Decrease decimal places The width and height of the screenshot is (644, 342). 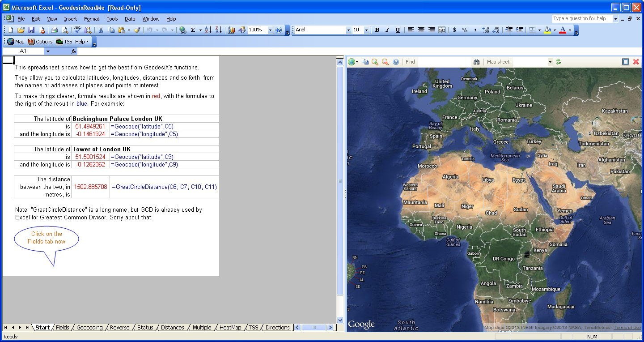[496, 30]
